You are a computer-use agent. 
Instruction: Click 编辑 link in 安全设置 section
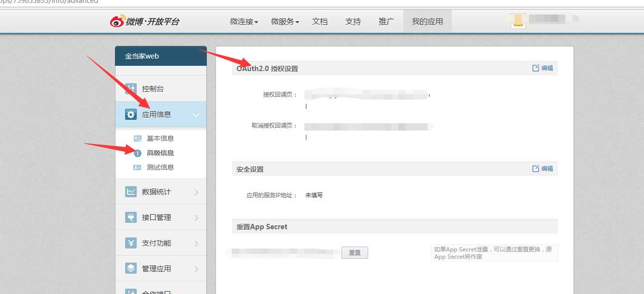(x=547, y=169)
